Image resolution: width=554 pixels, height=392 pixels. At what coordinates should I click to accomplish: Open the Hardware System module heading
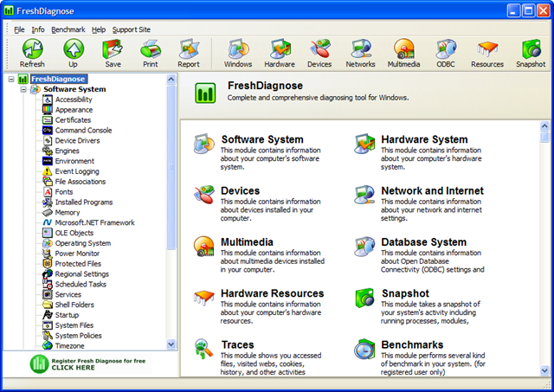(x=424, y=139)
